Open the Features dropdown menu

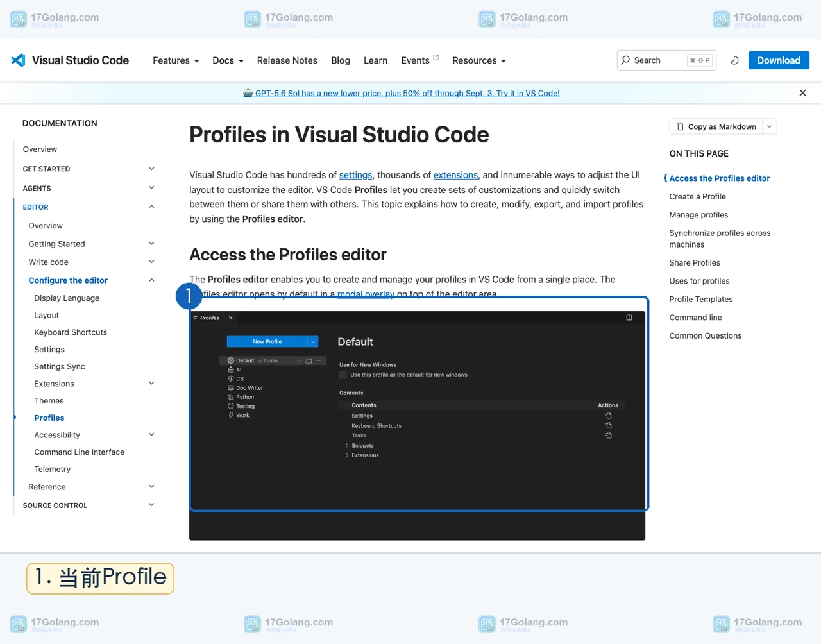176,60
